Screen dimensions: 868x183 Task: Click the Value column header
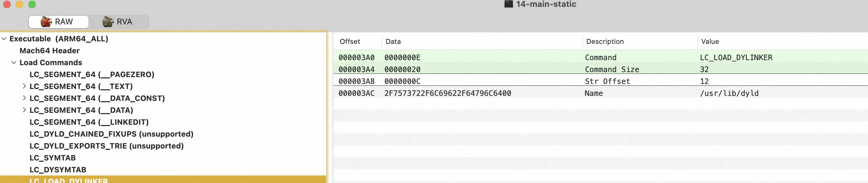(710, 42)
